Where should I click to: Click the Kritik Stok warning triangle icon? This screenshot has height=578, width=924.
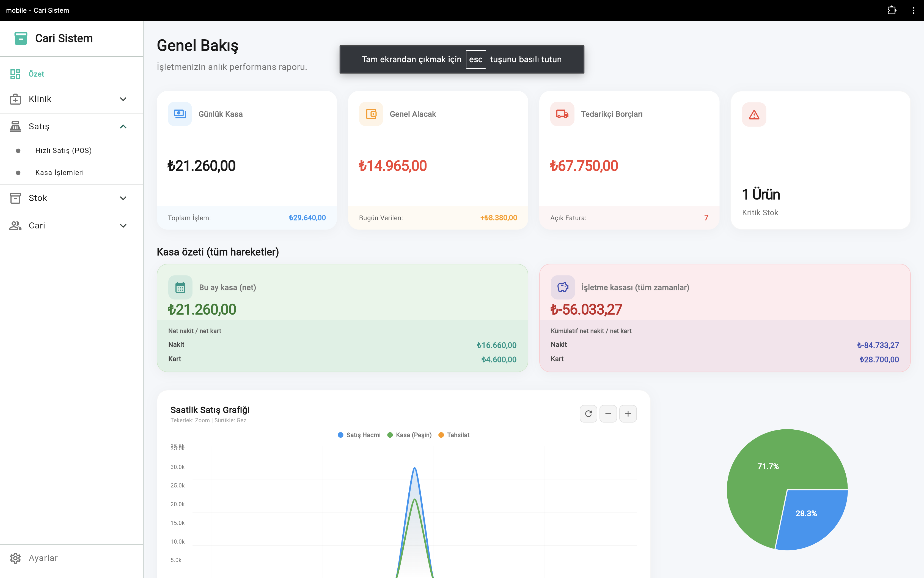click(754, 115)
